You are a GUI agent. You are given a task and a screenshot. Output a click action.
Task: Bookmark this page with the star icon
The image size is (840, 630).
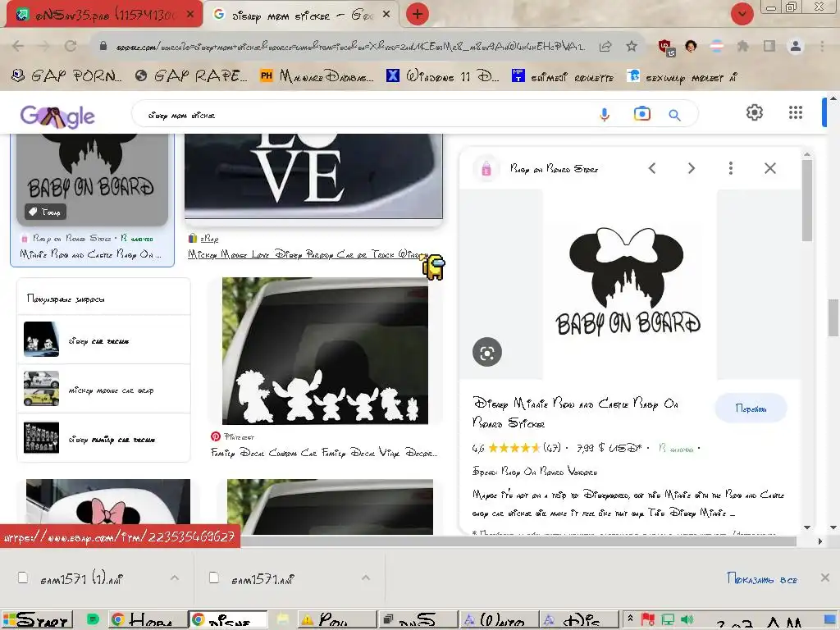tap(632, 46)
